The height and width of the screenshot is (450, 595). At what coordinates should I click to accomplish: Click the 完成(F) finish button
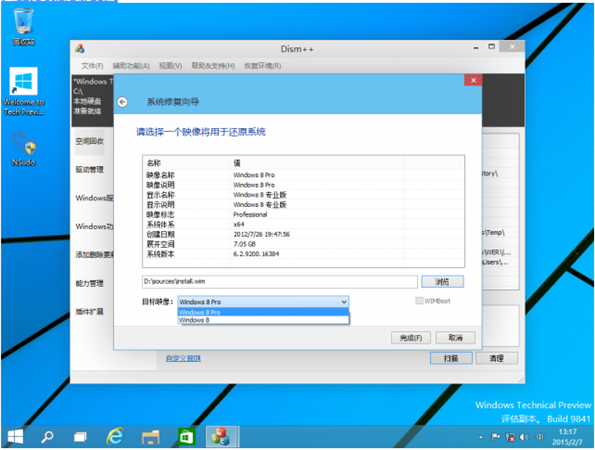click(x=411, y=338)
